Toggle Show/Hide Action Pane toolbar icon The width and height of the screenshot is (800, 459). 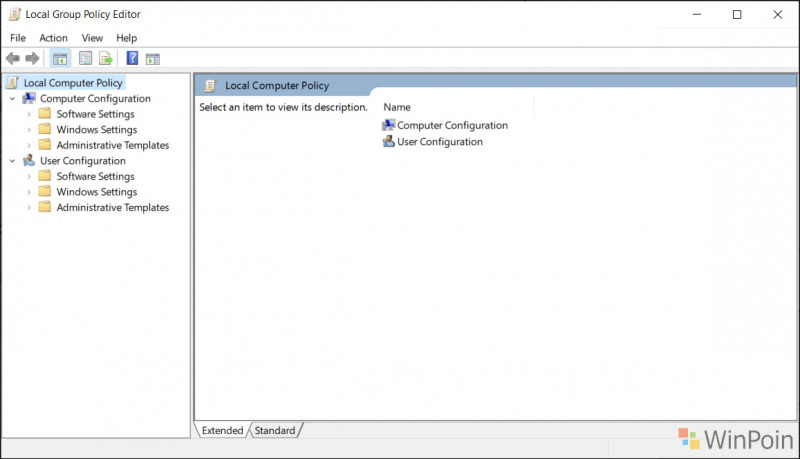pos(153,59)
